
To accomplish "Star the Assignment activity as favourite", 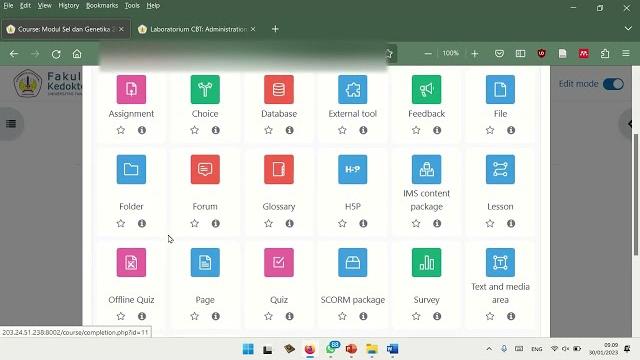I will 121,130.
